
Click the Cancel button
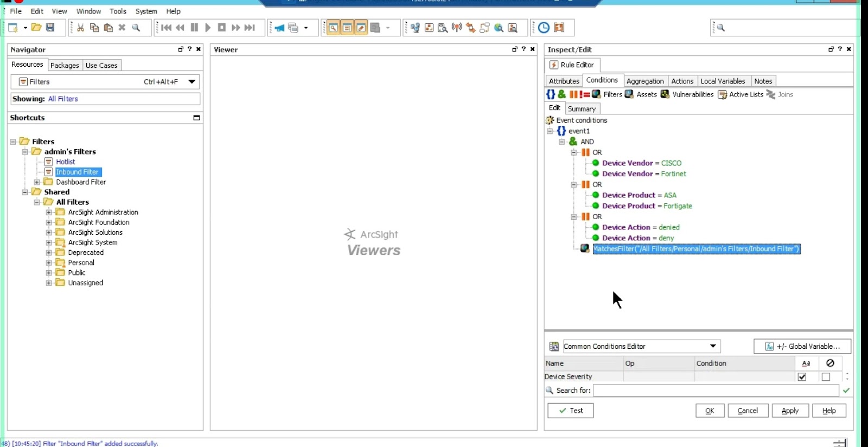(x=748, y=411)
